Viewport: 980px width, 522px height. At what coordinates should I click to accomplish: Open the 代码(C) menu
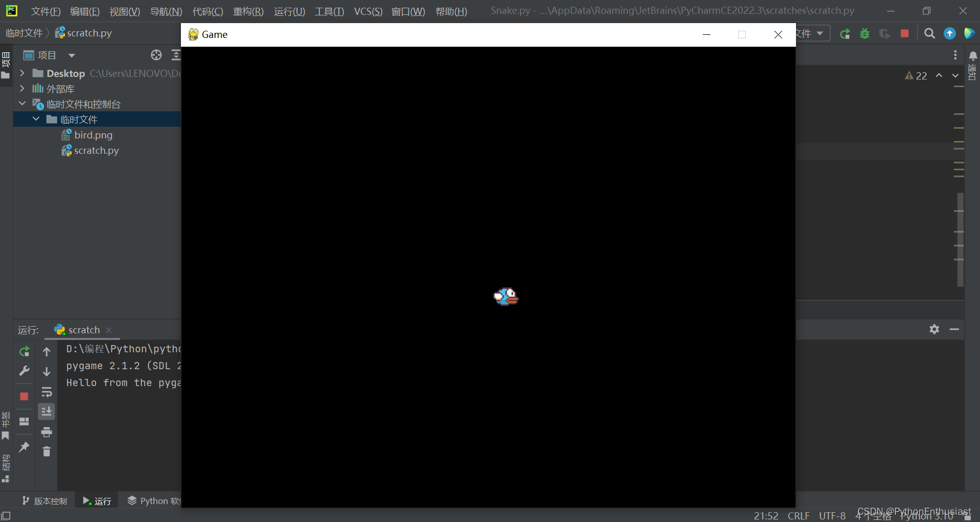pos(208,11)
